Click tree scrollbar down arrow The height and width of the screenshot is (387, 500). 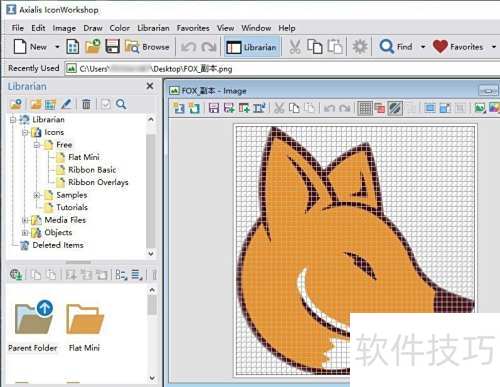click(151, 254)
